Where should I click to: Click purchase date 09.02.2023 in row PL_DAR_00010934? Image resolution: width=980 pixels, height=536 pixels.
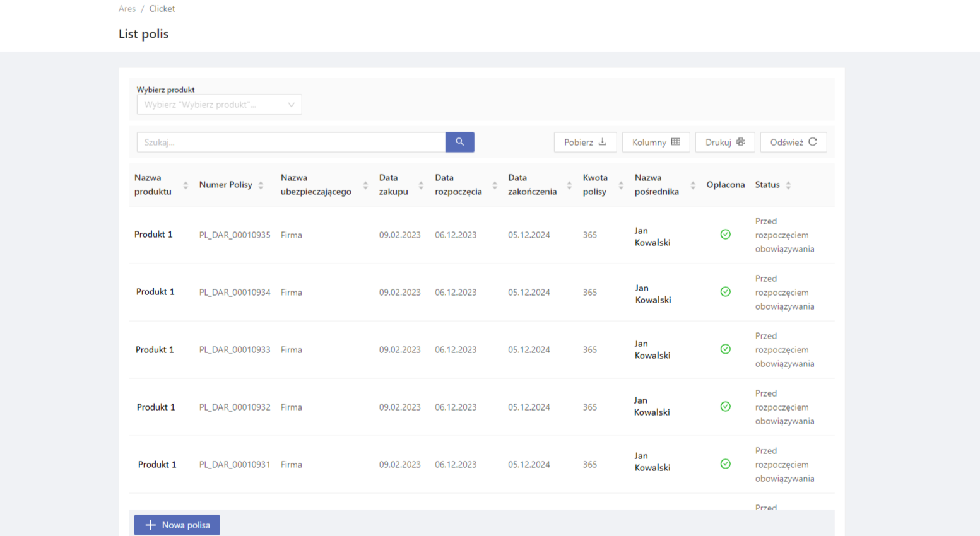pos(400,293)
